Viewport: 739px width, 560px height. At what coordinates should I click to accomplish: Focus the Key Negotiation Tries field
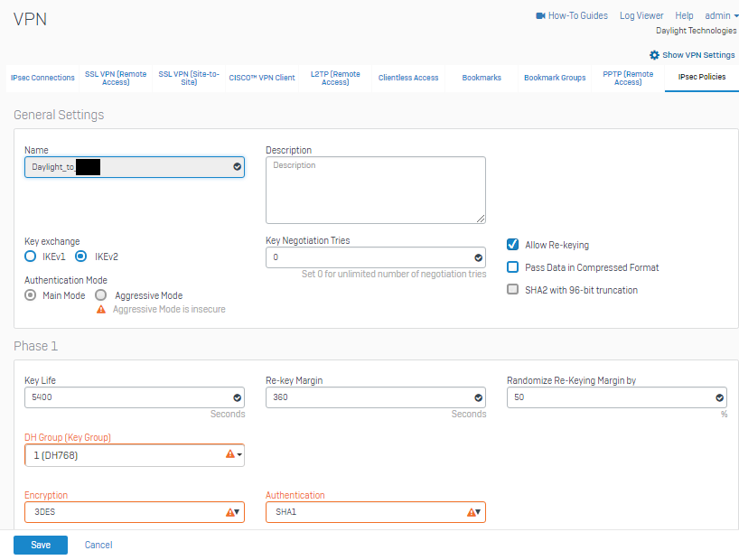[x=376, y=257]
